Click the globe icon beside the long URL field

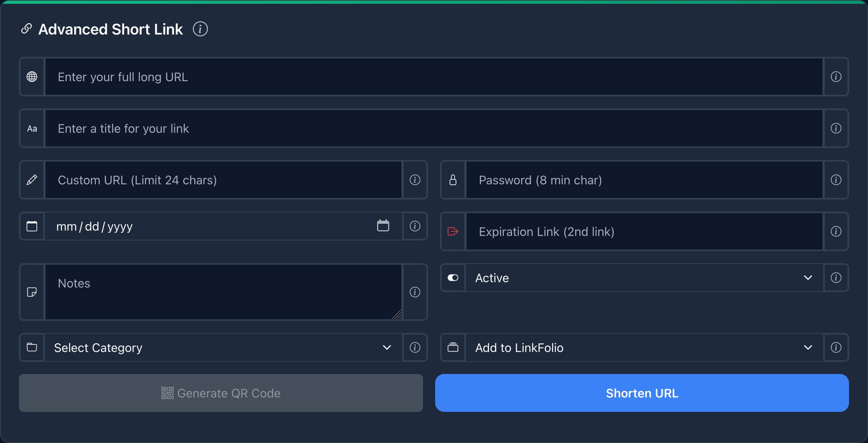coord(32,76)
